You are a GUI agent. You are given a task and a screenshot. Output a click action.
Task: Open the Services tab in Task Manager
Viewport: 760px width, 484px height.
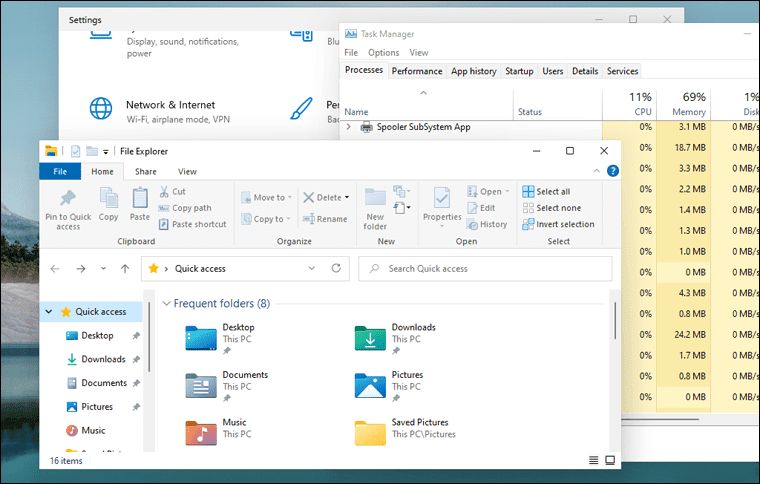(x=622, y=71)
